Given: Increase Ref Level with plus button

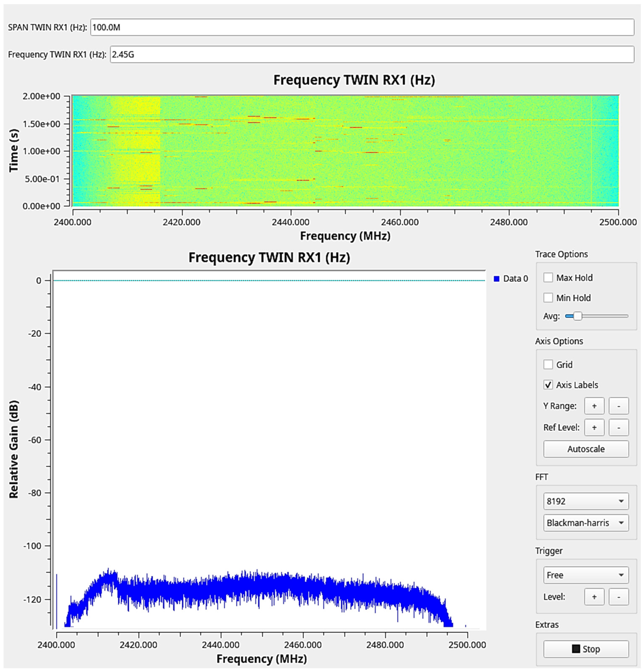Looking at the screenshot, I should [x=594, y=427].
